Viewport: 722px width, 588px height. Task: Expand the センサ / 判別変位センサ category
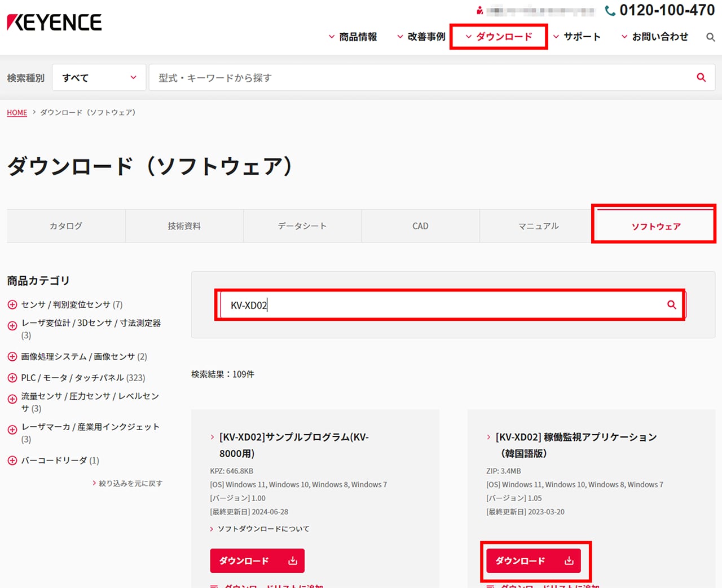point(12,305)
